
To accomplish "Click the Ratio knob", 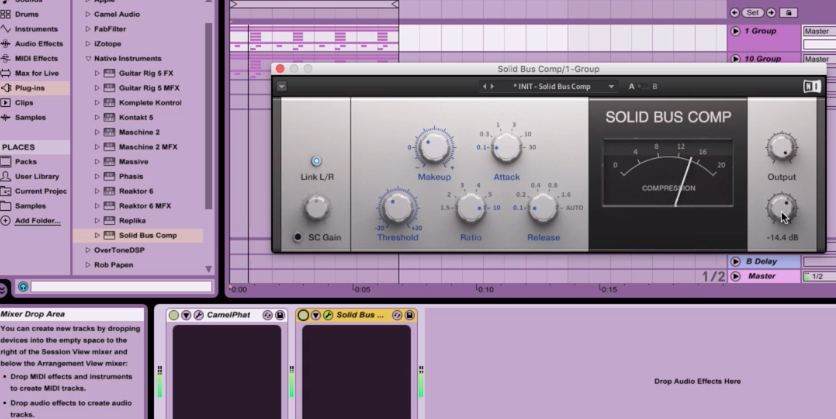I will (471, 207).
